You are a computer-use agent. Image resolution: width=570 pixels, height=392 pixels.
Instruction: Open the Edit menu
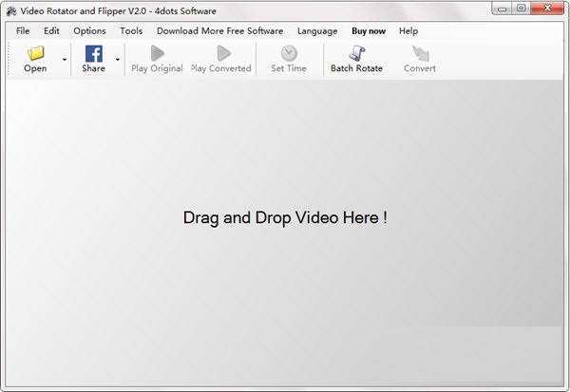[x=51, y=30]
